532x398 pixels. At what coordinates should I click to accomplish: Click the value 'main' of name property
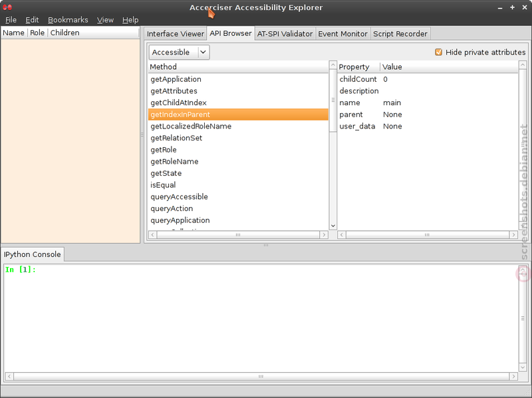(x=392, y=102)
